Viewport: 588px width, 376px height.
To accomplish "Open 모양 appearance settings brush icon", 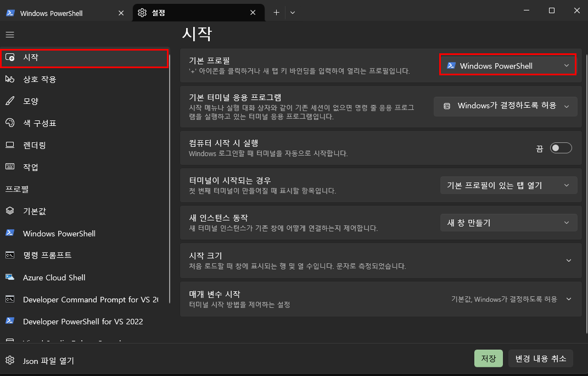I will [x=10, y=101].
